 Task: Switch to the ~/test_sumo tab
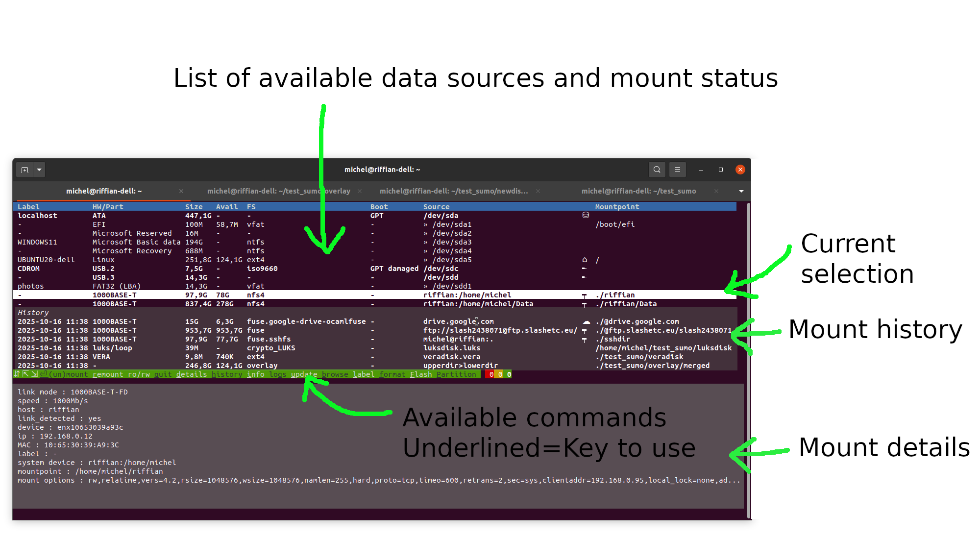point(638,191)
